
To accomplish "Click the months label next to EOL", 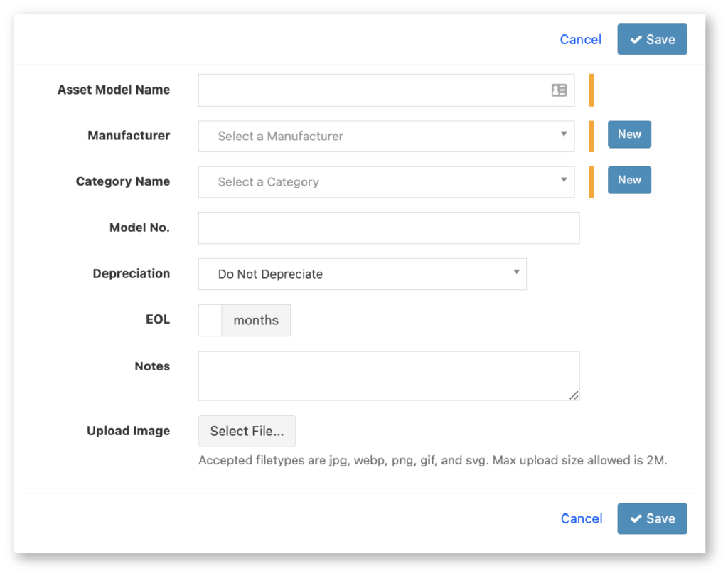I will [256, 320].
